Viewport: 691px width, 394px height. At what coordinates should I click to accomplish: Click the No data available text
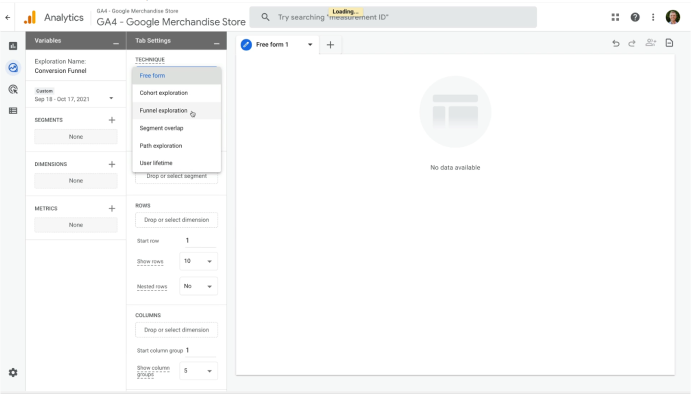pyautogui.click(x=455, y=167)
